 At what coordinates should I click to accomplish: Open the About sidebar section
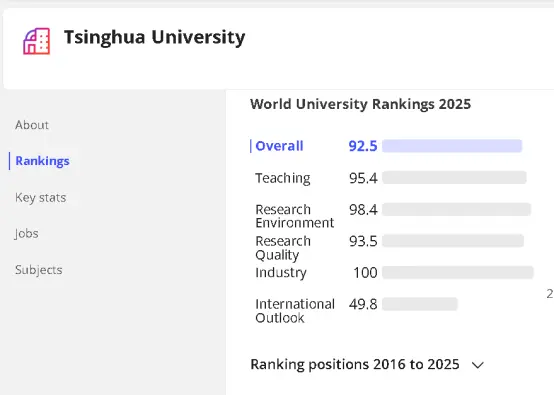tap(32, 125)
